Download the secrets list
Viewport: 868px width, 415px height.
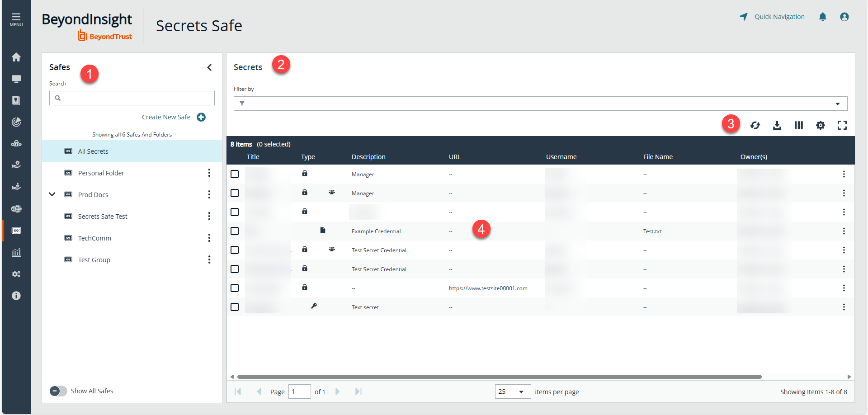pos(777,125)
